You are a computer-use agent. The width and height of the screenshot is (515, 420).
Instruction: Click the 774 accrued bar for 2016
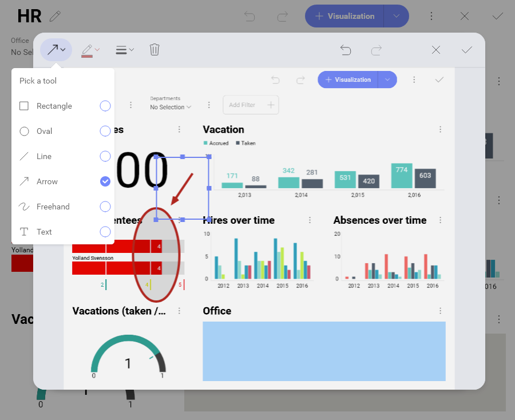point(401,176)
